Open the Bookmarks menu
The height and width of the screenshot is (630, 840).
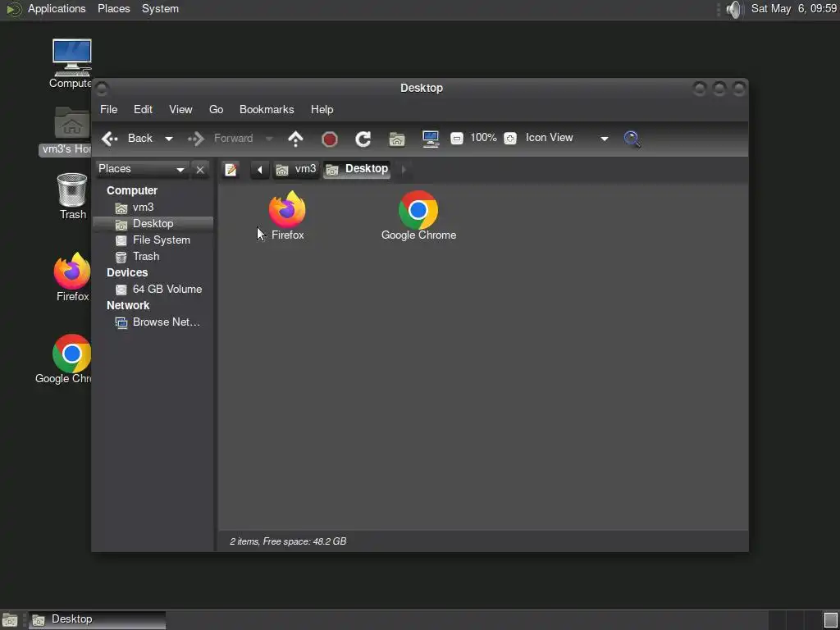(x=267, y=109)
